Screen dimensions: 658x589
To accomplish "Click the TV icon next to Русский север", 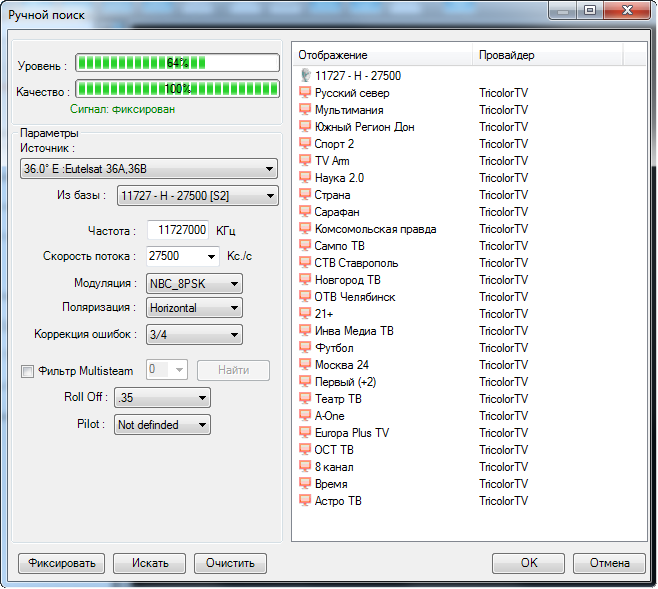I will (x=306, y=93).
